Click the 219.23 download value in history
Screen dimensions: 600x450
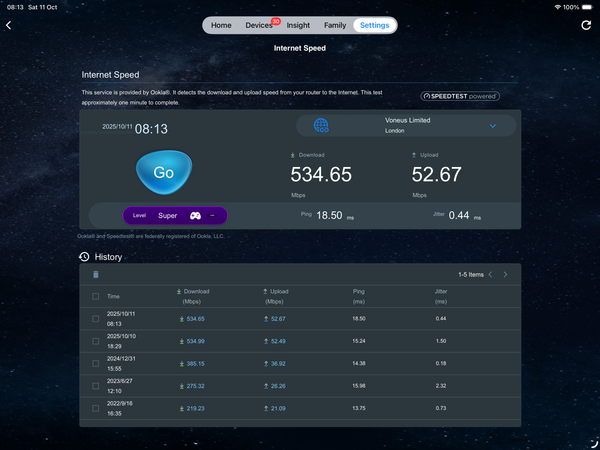(x=193, y=408)
